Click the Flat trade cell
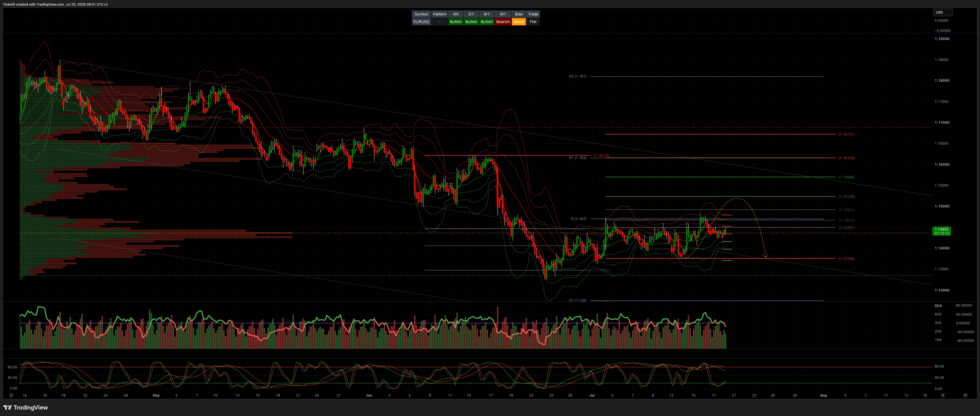The width and height of the screenshot is (980, 416). coord(533,22)
